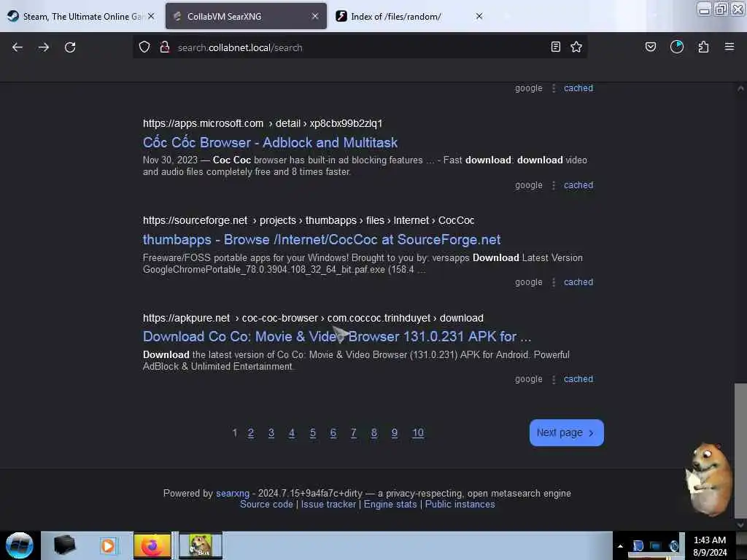The height and width of the screenshot is (560, 747).
Task: Close the Steam tab
Action: click(x=151, y=16)
